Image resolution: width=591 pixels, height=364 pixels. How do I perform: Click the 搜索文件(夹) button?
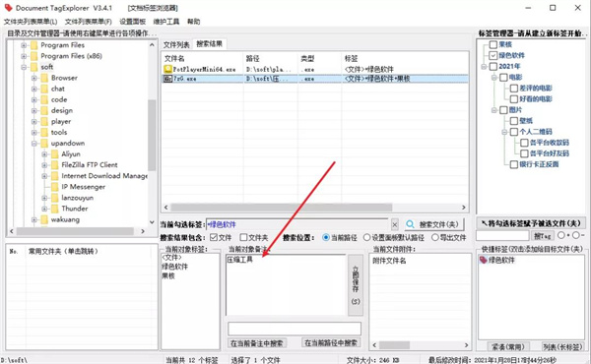[x=433, y=224]
